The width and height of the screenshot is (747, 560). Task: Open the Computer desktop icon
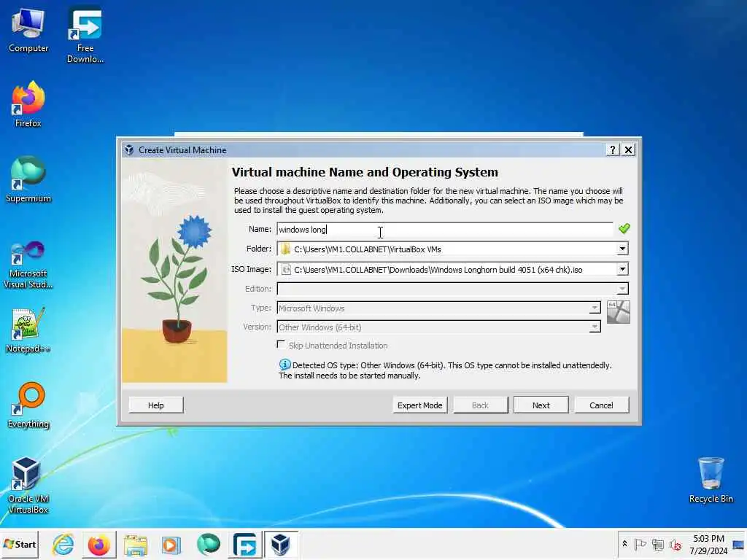pos(28,29)
